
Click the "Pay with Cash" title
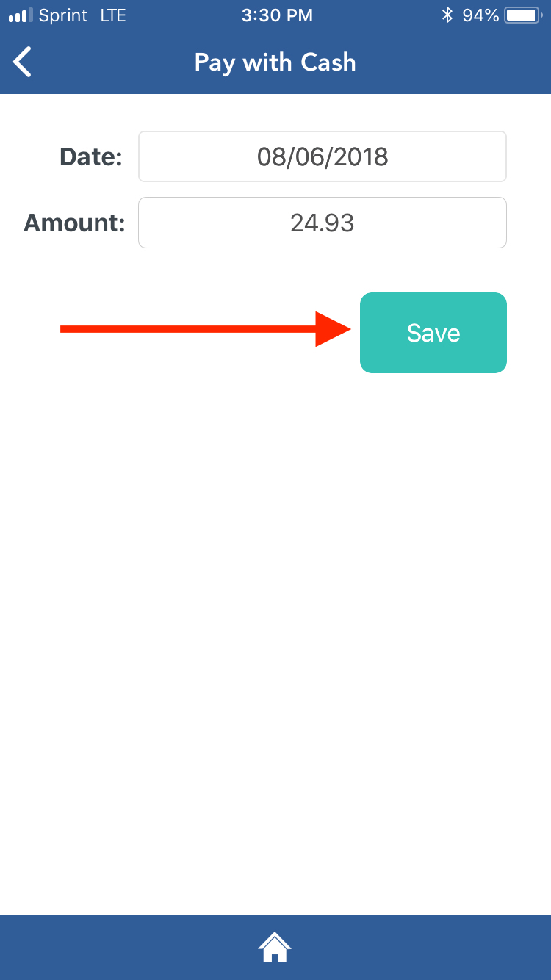pyautogui.click(x=275, y=62)
